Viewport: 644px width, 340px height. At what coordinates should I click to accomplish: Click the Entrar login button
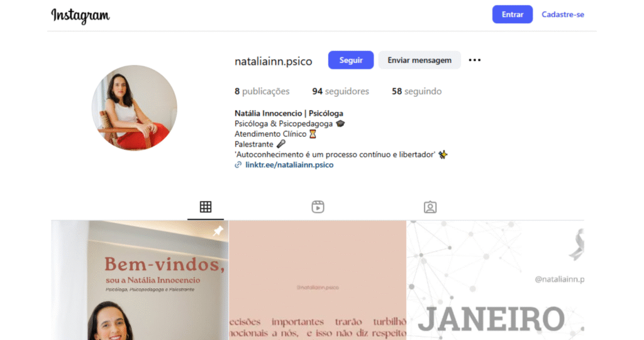pos(512,14)
